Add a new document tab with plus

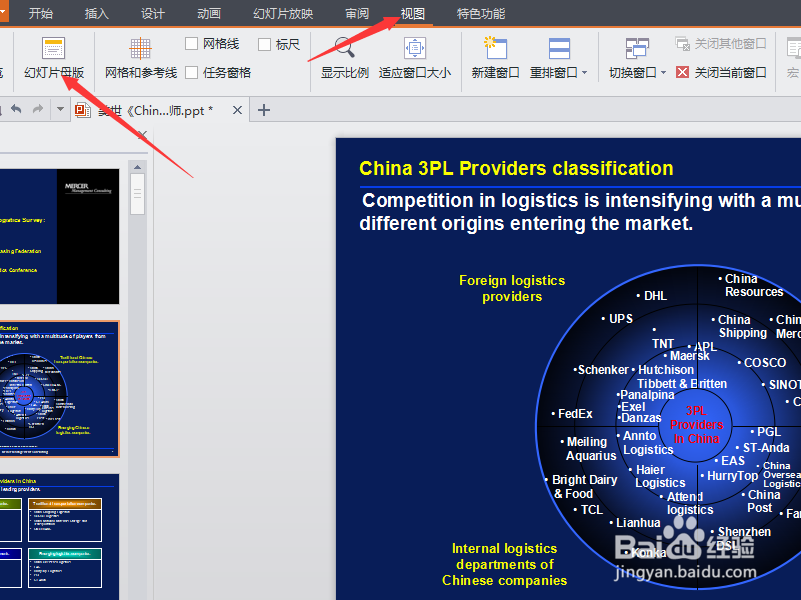tap(264, 110)
